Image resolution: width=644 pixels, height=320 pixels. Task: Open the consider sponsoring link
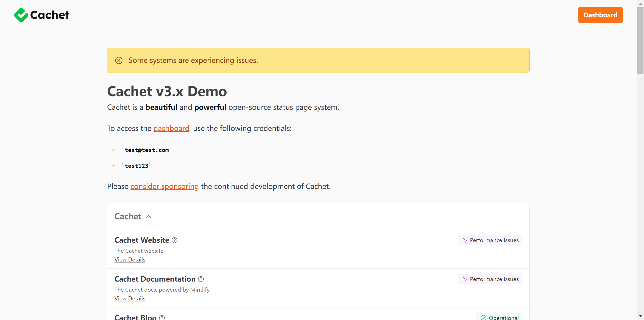(x=164, y=186)
